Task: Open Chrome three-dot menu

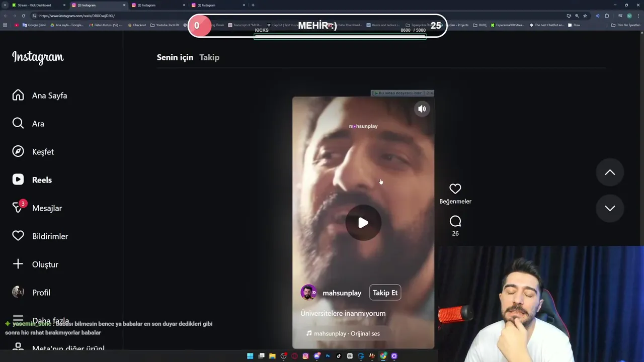Action: click(638, 16)
